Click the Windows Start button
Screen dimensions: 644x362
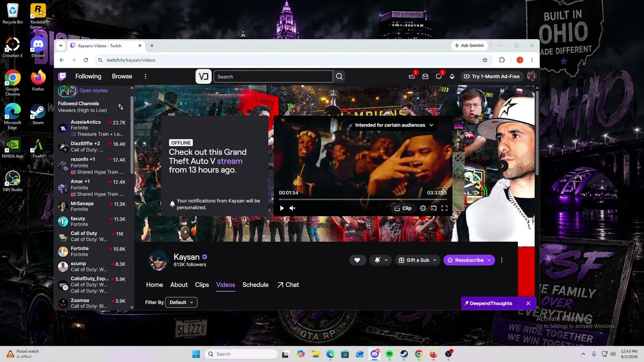click(x=196, y=354)
